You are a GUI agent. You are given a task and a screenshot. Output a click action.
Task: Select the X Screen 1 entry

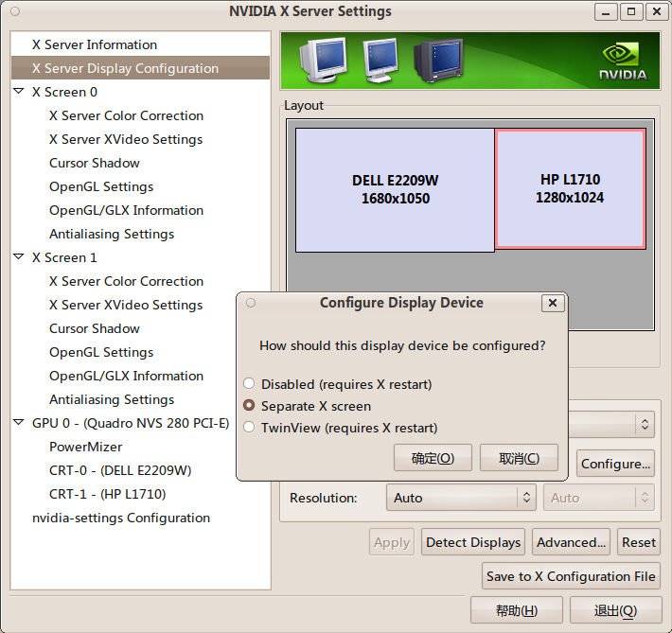(64, 257)
